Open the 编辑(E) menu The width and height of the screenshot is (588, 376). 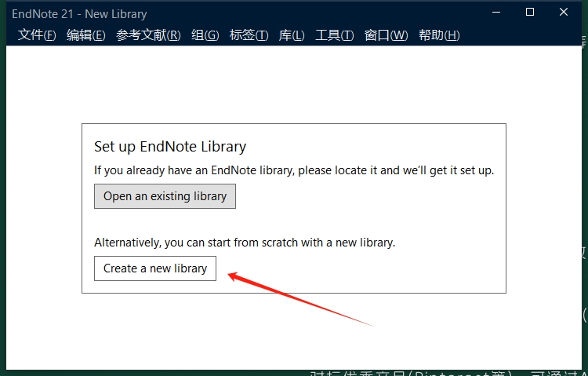pos(86,35)
